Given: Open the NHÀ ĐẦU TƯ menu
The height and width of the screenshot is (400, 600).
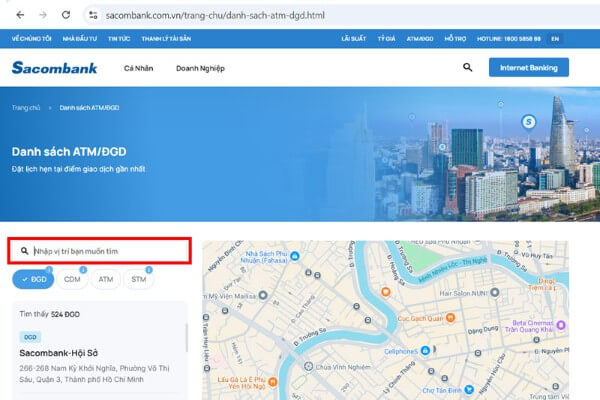Looking at the screenshot, I should pos(80,39).
